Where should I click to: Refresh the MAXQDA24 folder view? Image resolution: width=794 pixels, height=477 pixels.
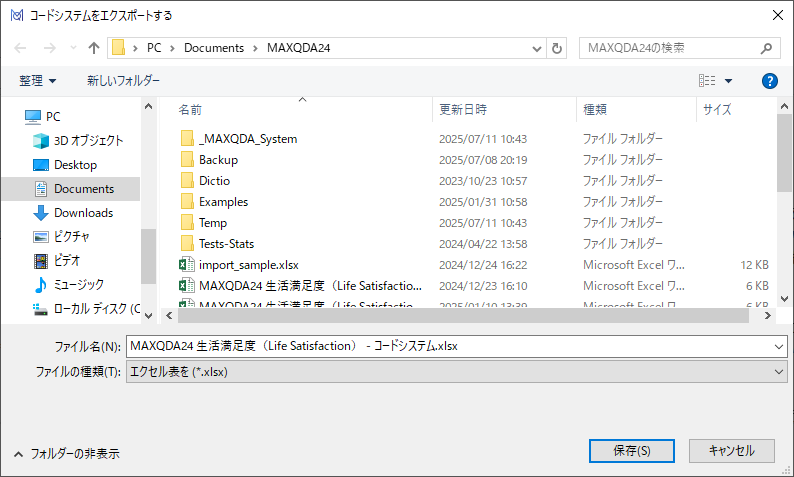557,49
